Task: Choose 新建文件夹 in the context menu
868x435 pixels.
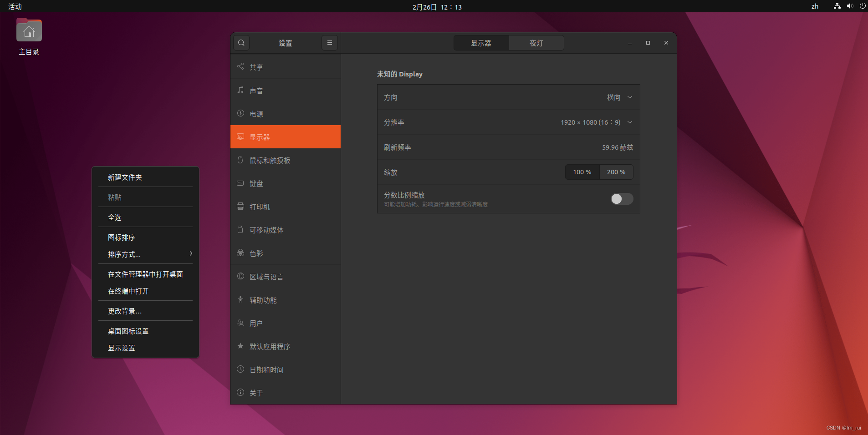Action: coord(145,177)
